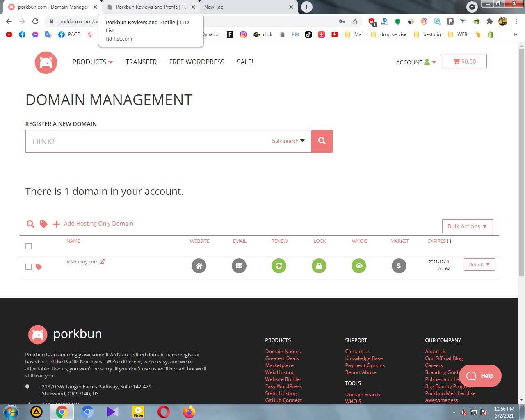
Task: Click the OINK! domain search field
Action: 148,141
